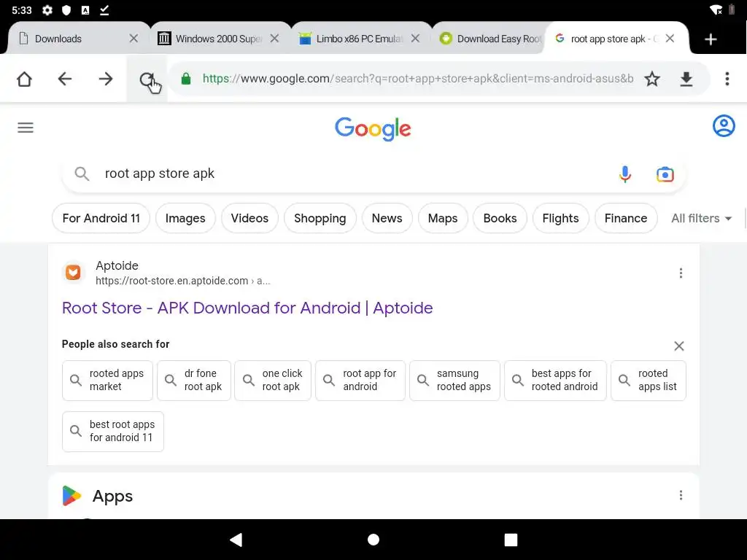
Task: Navigate forward with the right arrow
Action: (106, 79)
